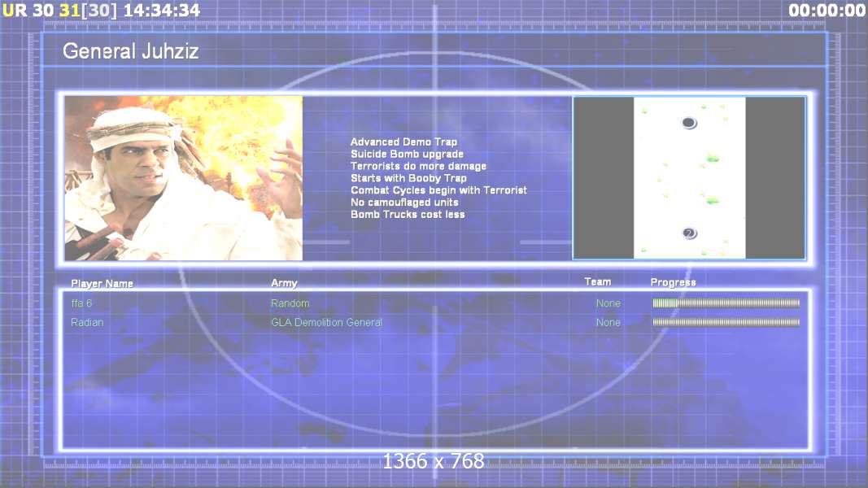Click the 'Starts with Booby Trap' line

pos(408,178)
